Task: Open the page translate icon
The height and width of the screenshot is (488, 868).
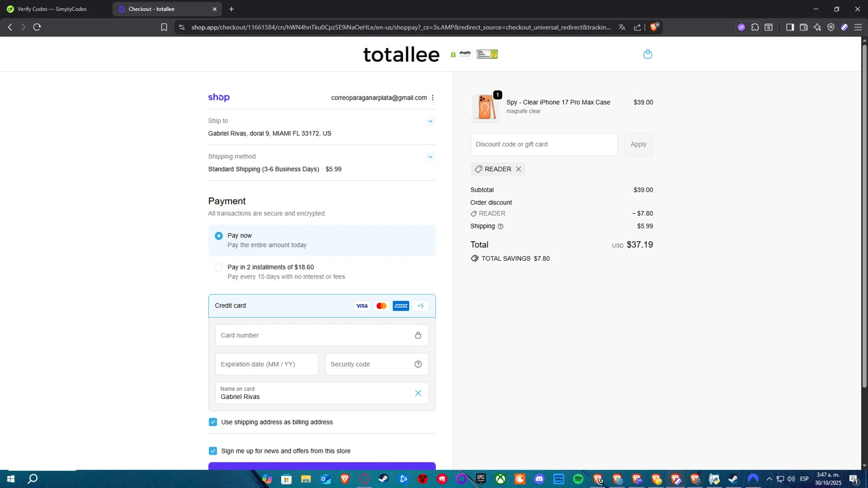Action: [622, 27]
